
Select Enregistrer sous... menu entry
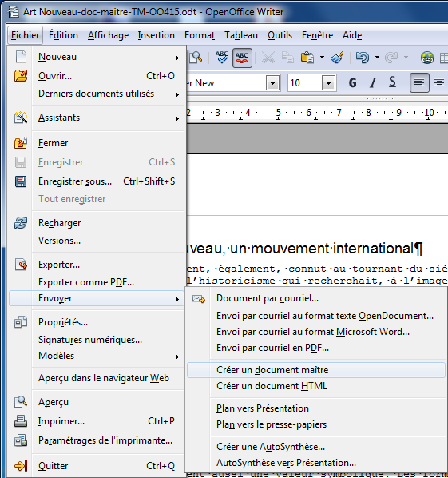coord(97,181)
